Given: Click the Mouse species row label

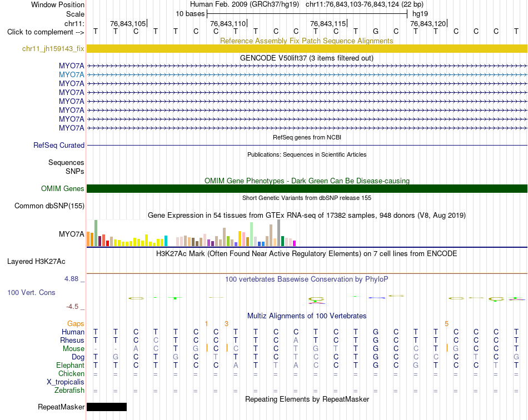Looking at the screenshot, I should coord(73,349).
